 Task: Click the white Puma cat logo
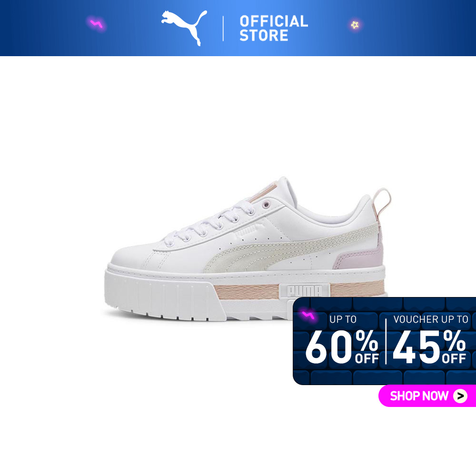click(184, 28)
